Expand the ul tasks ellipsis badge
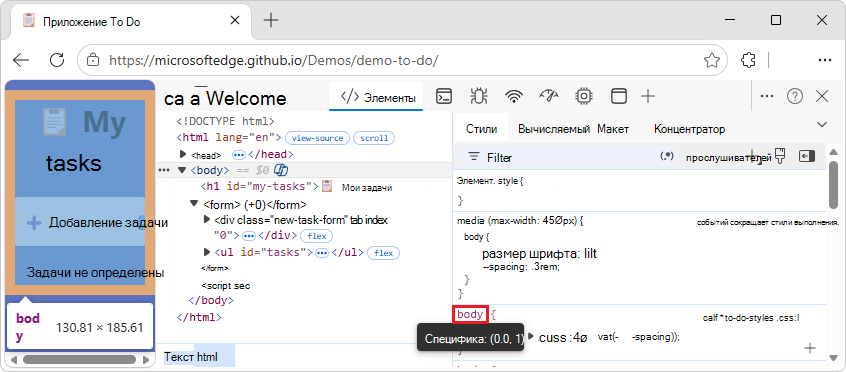 322,253
